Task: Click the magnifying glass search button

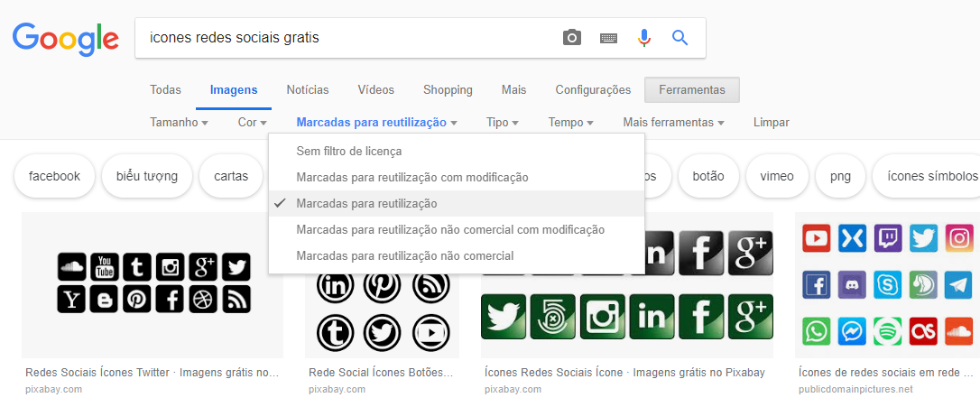Action: [x=680, y=38]
